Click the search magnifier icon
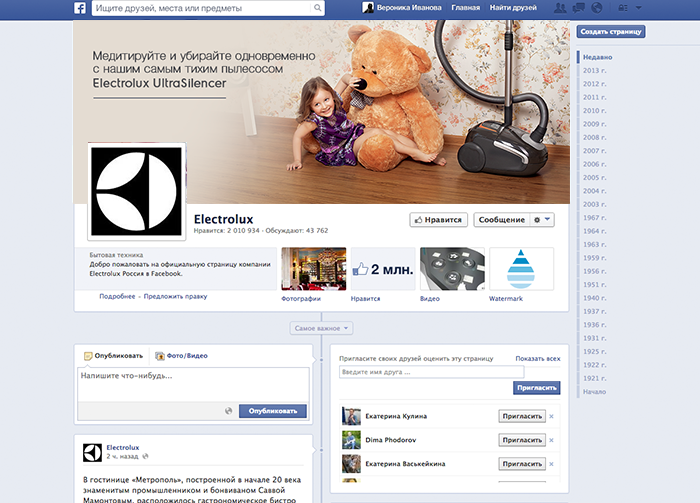 coord(317,8)
